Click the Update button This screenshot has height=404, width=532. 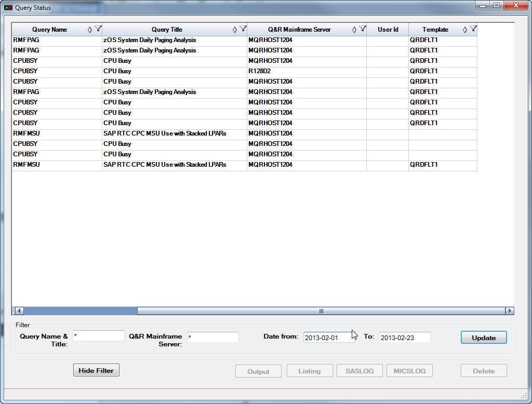pyautogui.click(x=484, y=338)
